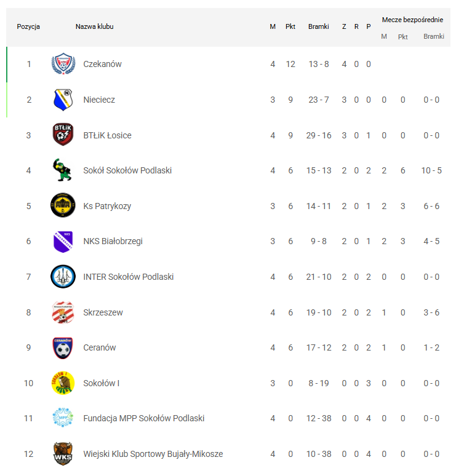Click the Ks Patrykozy round logo
Screen dimensions: 456x476
coord(63,206)
